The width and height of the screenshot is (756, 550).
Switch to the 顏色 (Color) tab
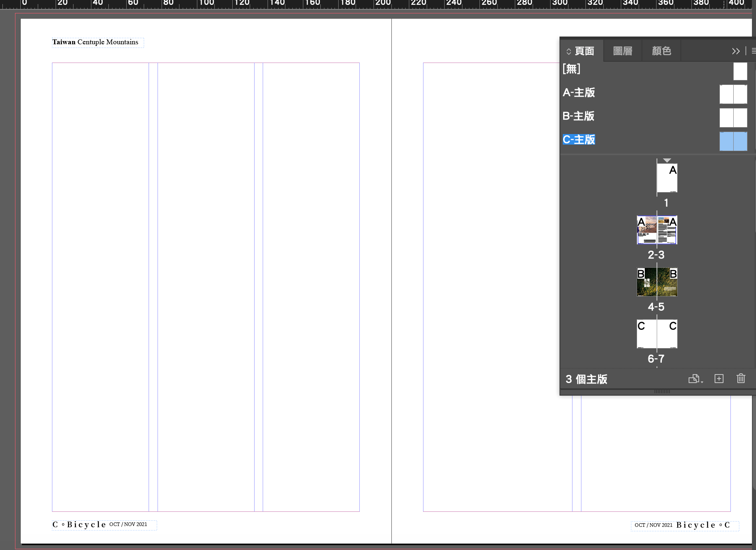click(661, 51)
